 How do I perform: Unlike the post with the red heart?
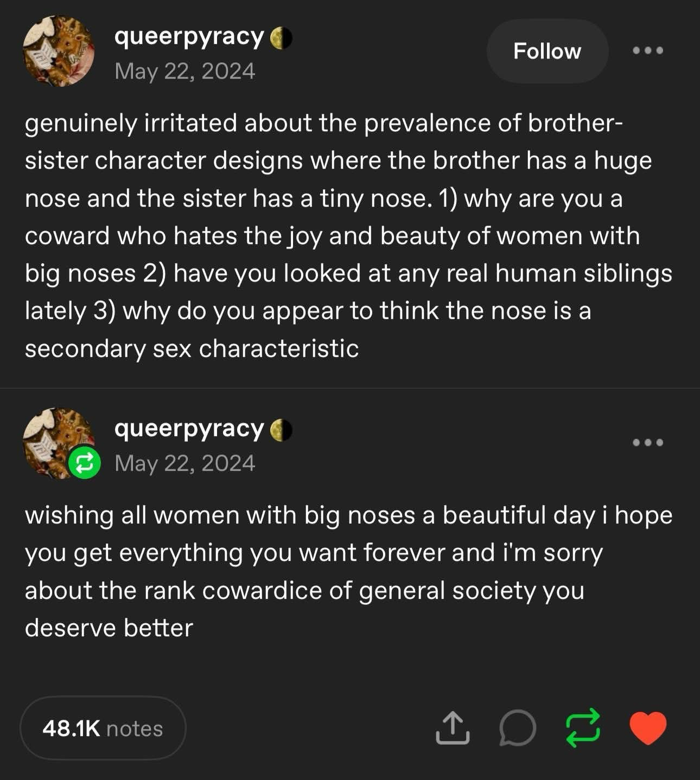648,728
